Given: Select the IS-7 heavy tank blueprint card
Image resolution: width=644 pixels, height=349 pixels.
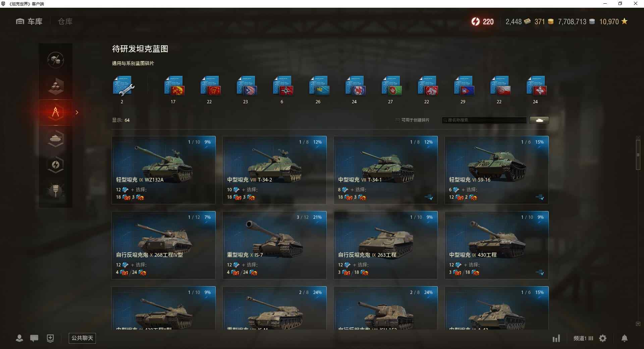Looking at the screenshot, I should [x=274, y=245].
